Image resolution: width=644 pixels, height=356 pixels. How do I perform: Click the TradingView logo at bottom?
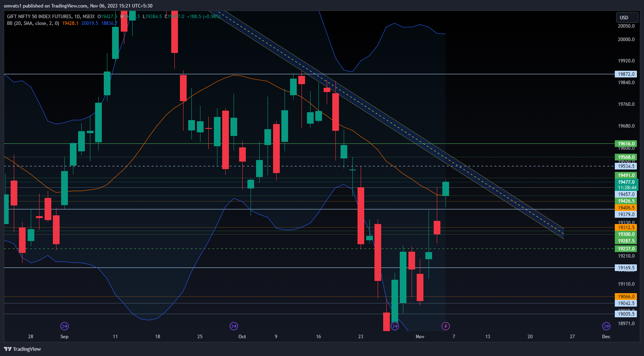click(x=22, y=349)
